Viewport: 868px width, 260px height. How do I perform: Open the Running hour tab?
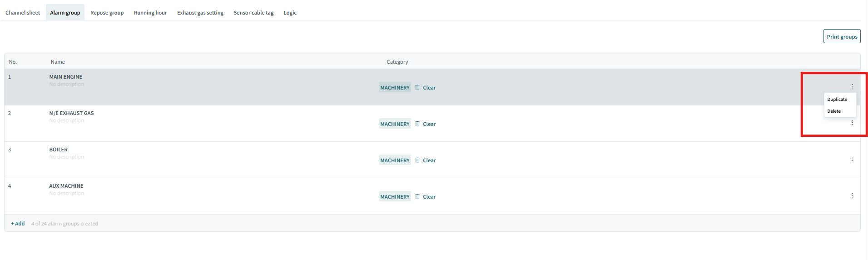(x=150, y=12)
